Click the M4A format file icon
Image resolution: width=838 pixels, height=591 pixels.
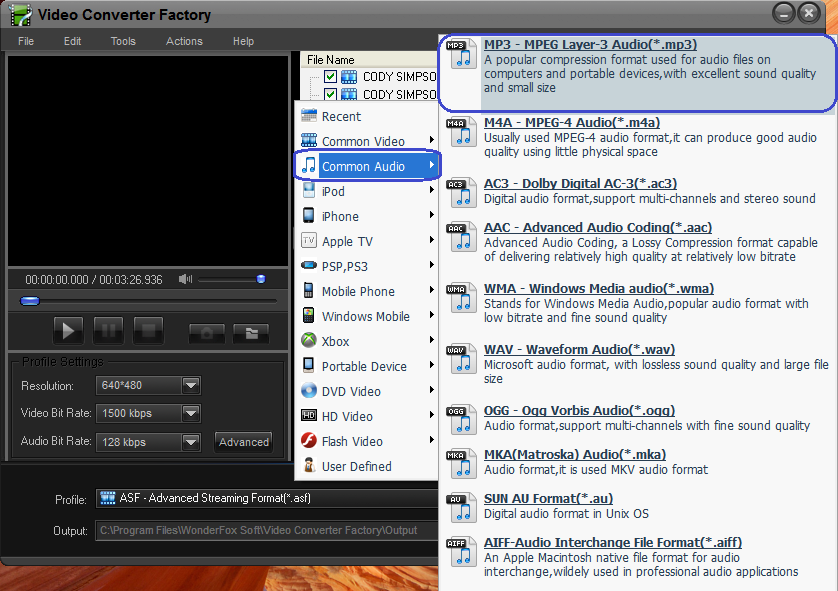coord(462,133)
